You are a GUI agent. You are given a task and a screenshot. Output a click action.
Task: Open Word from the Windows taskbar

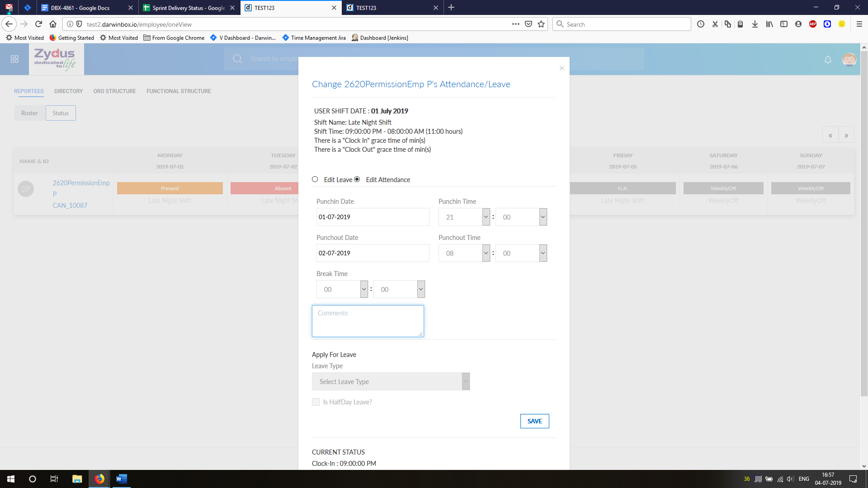point(121,479)
